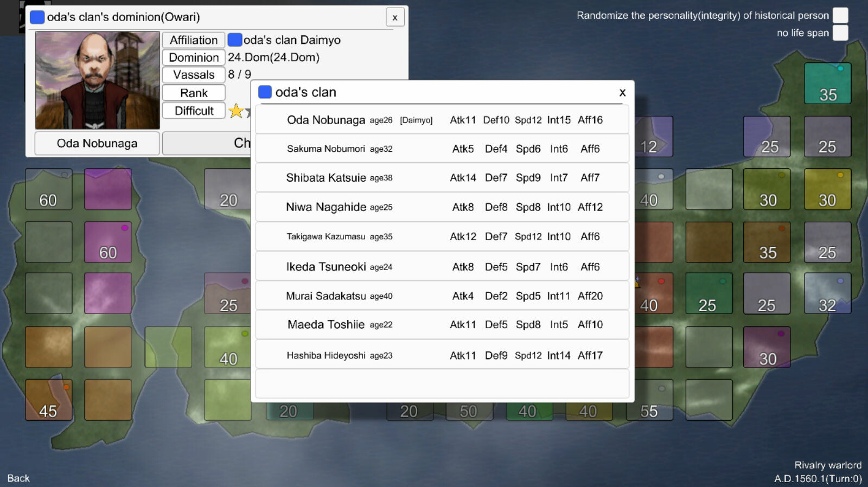Click the Oda Nobunaga portrait image
Image resolution: width=868 pixels, height=487 pixels.
[98, 80]
